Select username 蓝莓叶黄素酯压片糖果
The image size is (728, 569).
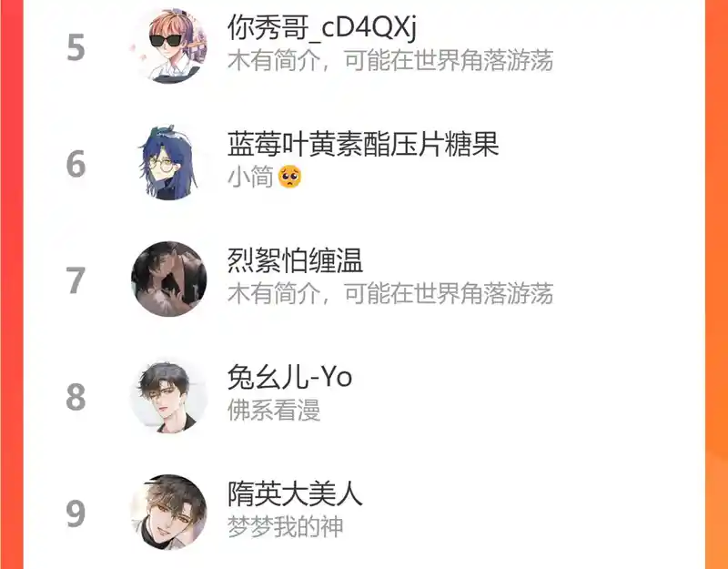coord(363,144)
